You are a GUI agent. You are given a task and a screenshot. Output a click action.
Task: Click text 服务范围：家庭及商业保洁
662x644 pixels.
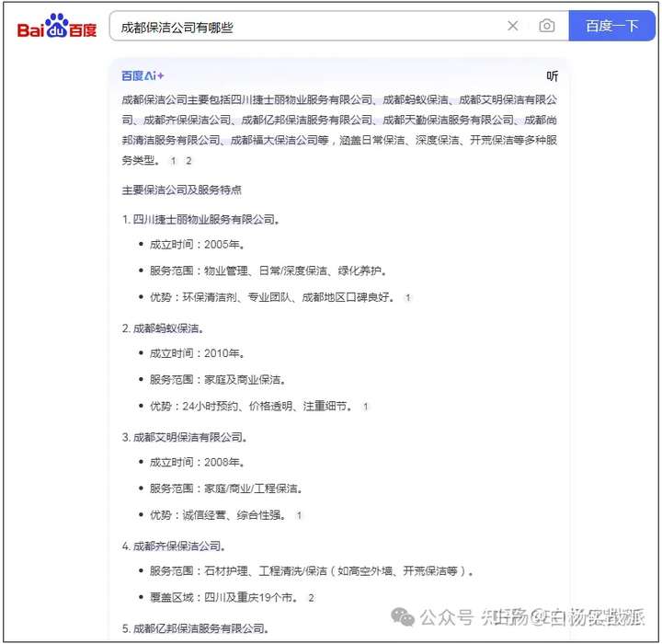click(x=217, y=380)
